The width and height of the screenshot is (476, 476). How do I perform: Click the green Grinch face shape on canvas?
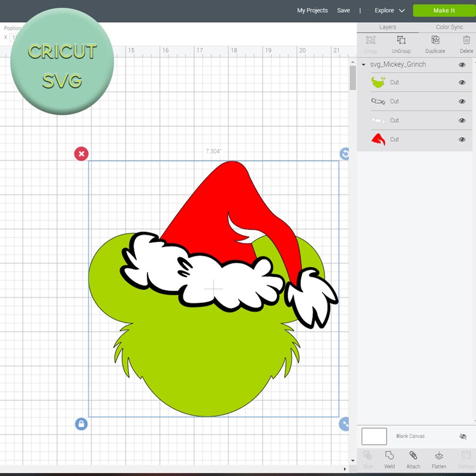tap(206, 358)
